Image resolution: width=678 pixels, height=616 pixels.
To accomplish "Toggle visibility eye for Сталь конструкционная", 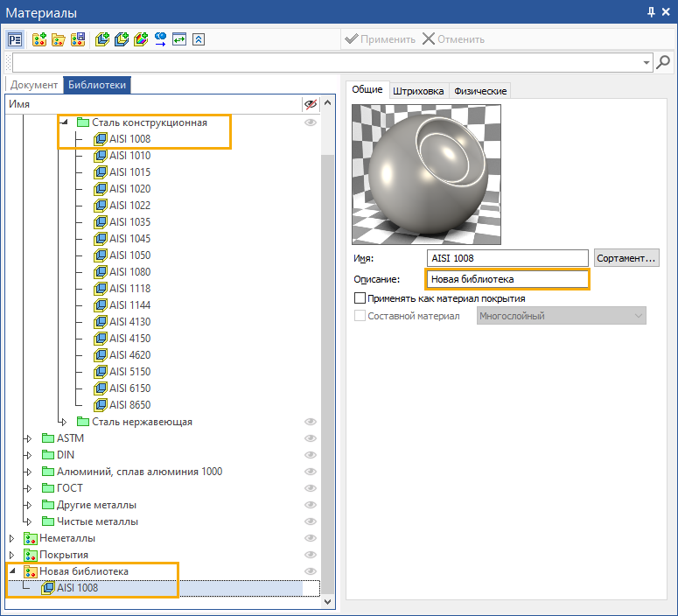I will 310,122.
